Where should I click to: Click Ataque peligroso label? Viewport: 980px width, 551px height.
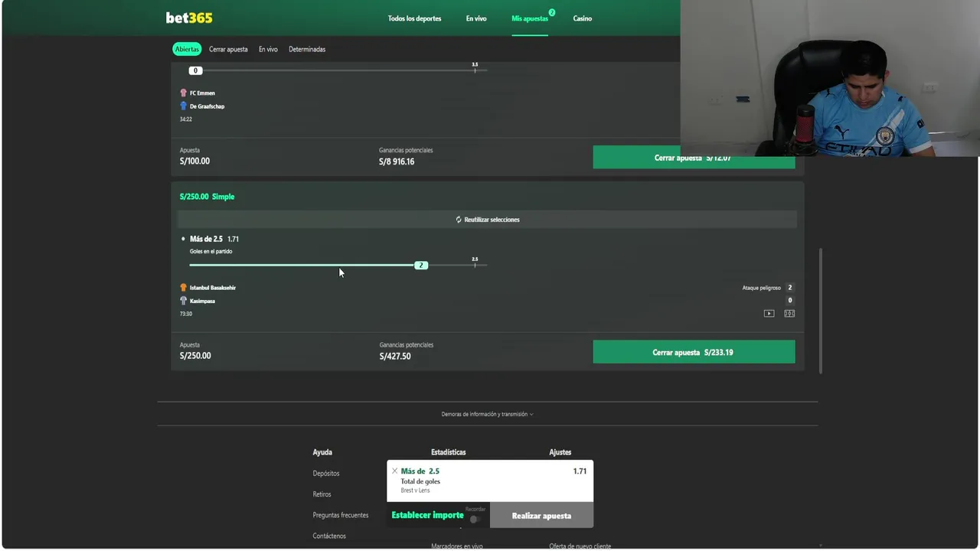[761, 288]
